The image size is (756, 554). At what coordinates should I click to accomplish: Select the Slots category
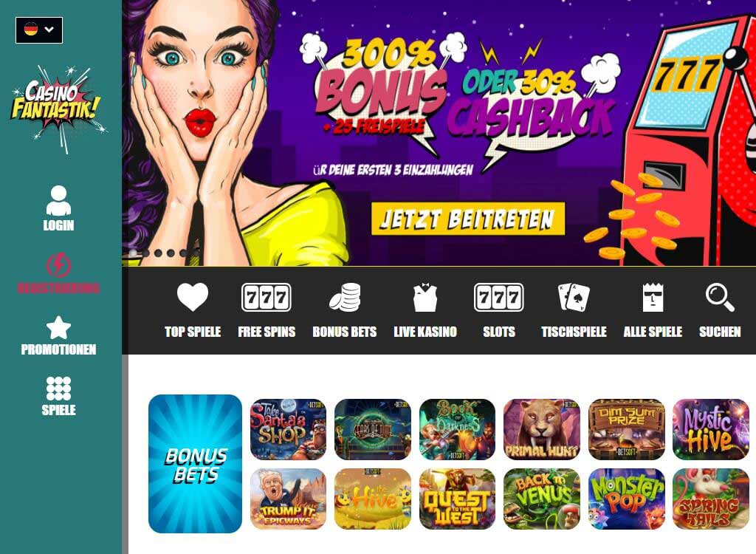[499, 310]
